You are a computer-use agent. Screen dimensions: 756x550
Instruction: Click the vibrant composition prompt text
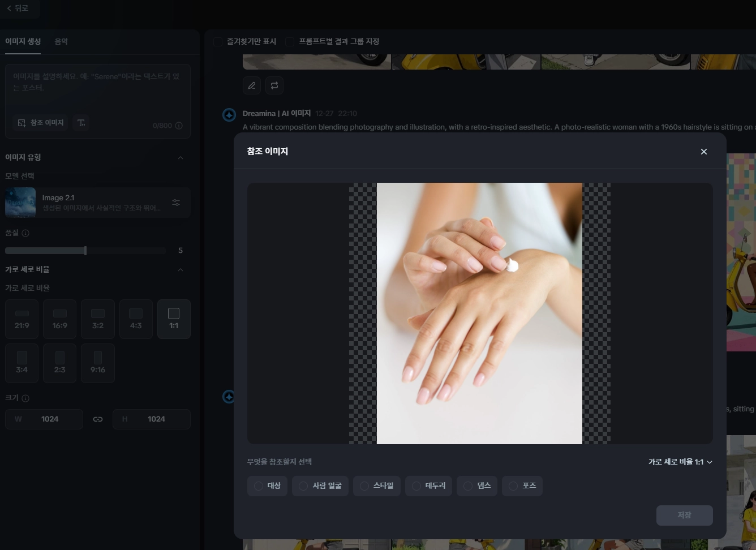click(498, 127)
